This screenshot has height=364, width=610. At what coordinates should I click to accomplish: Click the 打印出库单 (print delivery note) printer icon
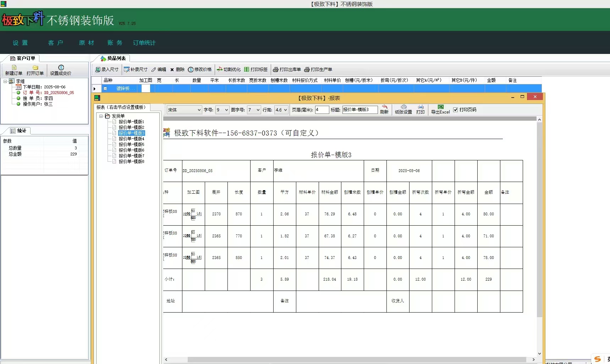point(275,70)
